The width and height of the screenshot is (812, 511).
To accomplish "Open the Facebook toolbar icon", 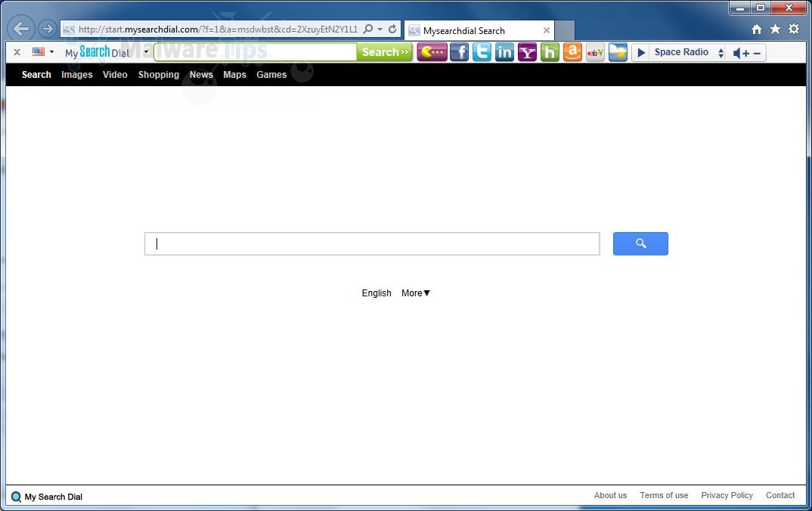I will pyautogui.click(x=460, y=52).
